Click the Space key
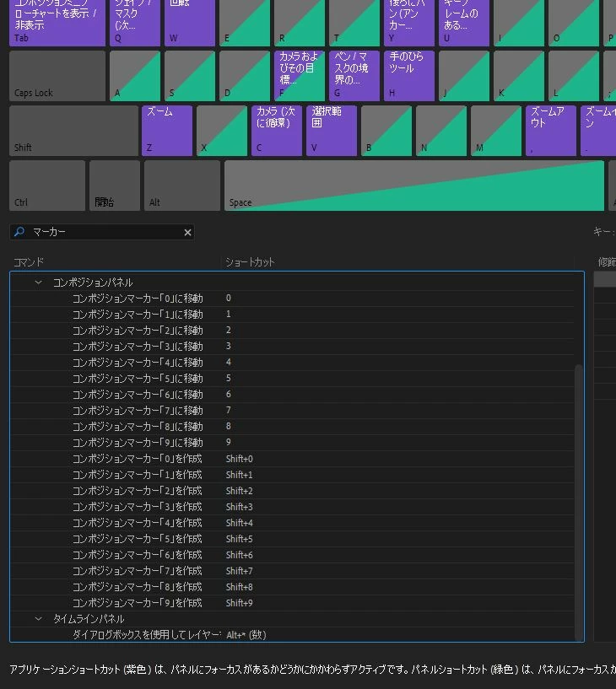The height and width of the screenshot is (689, 616). (x=414, y=186)
